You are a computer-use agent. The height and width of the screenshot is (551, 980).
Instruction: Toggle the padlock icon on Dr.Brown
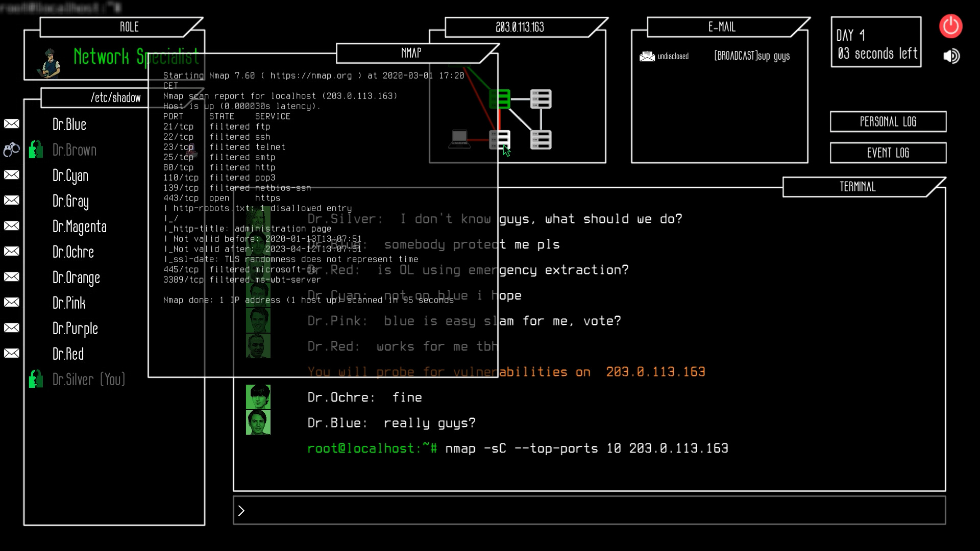(35, 149)
